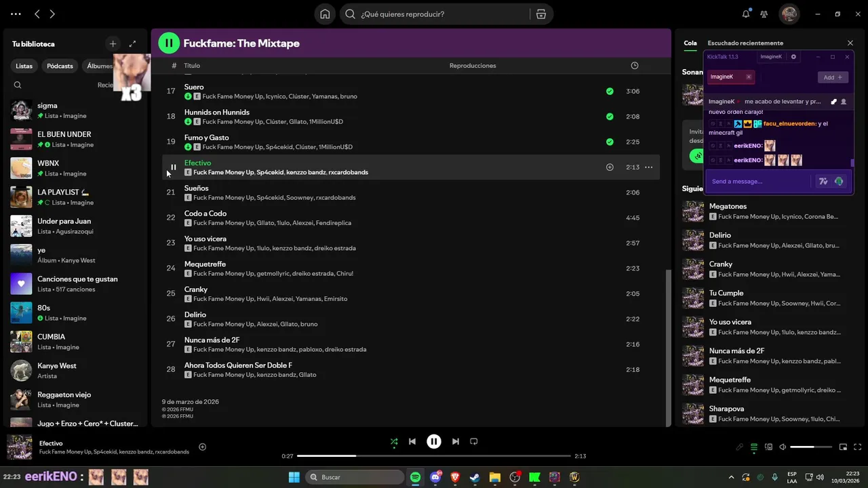The width and height of the screenshot is (868, 488).
Task: Open EL BUEN UNDER playlist
Action: pos(76,140)
